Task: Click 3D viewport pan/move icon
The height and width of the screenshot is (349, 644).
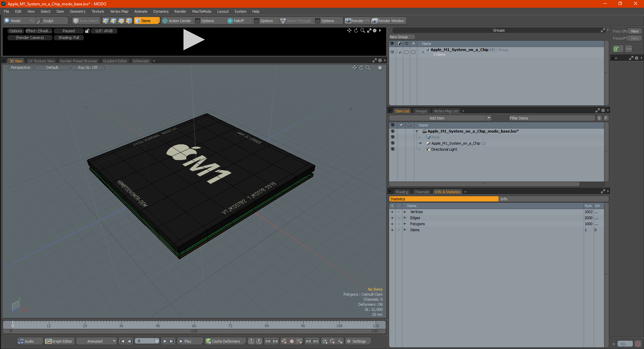Action: 355,68
